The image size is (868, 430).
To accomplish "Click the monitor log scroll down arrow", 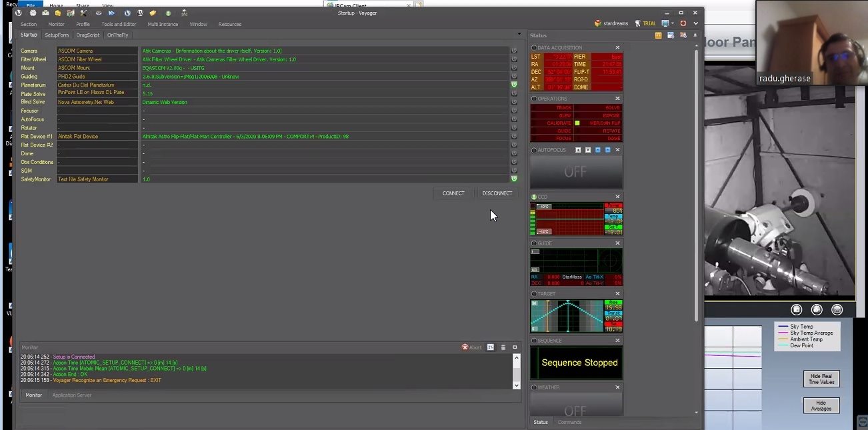I will (516, 385).
